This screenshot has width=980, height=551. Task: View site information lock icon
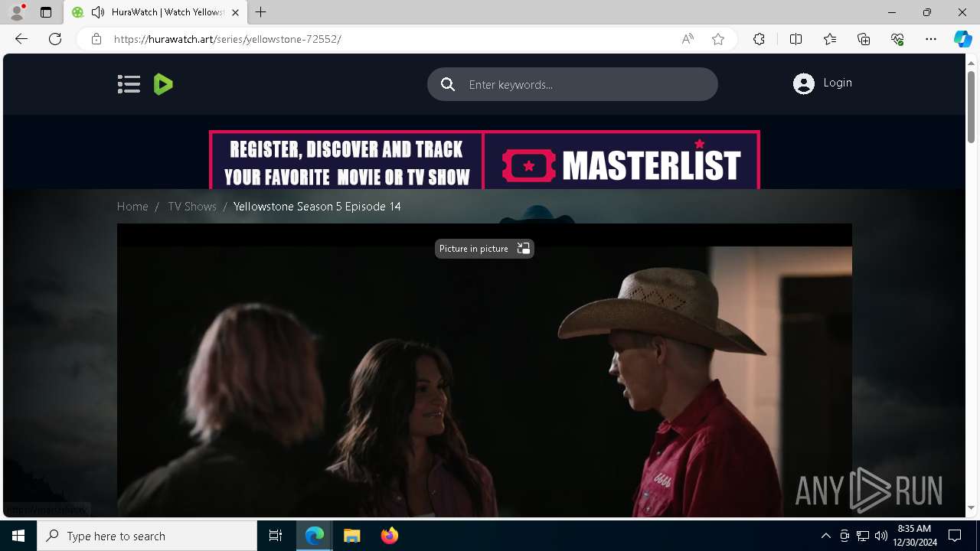(96, 39)
